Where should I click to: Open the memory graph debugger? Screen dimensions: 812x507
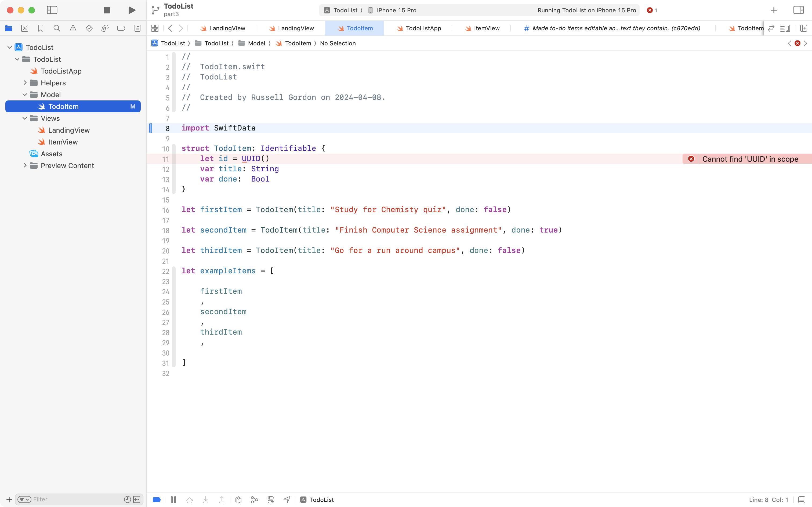[x=254, y=499]
